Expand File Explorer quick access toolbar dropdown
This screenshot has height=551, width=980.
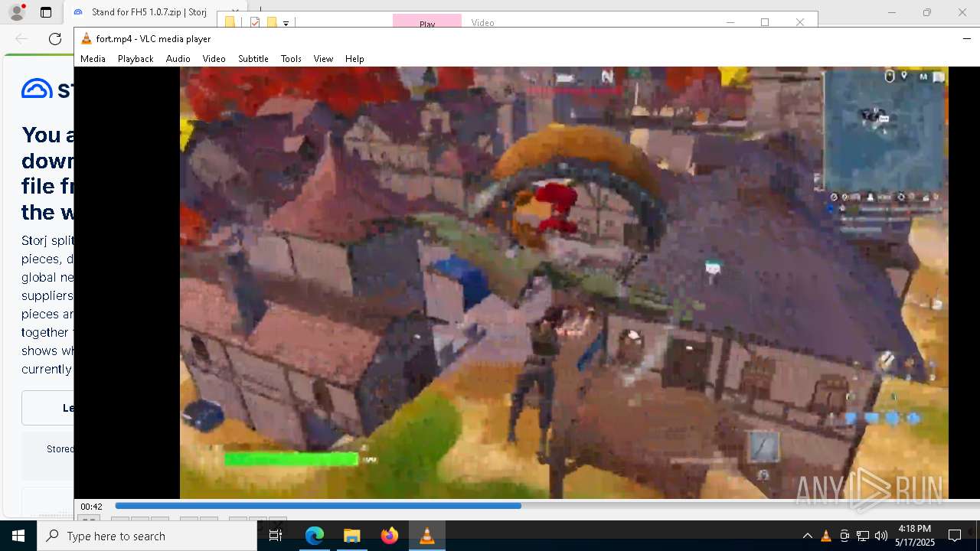point(286,23)
